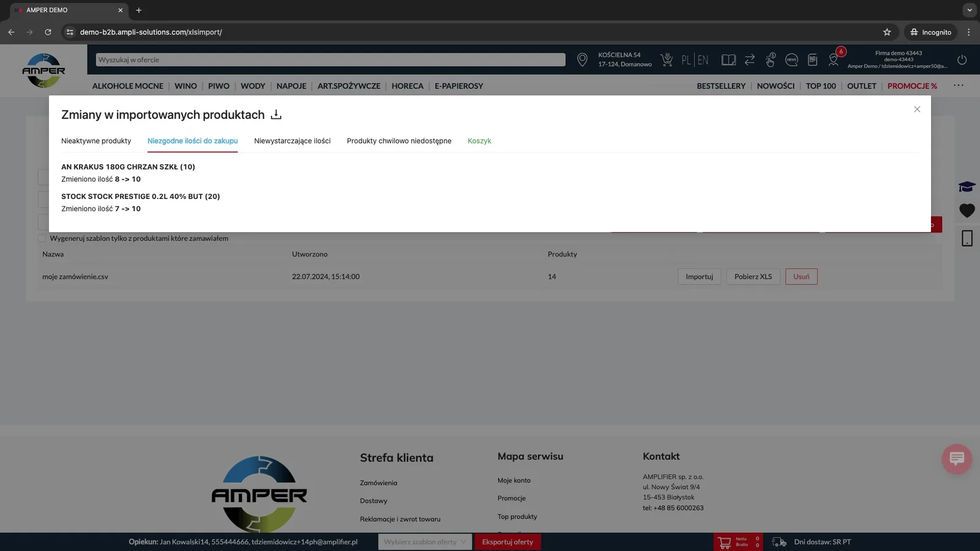Open the chat message bubble
The width and height of the screenshot is (980, 551).
point(957,459)
